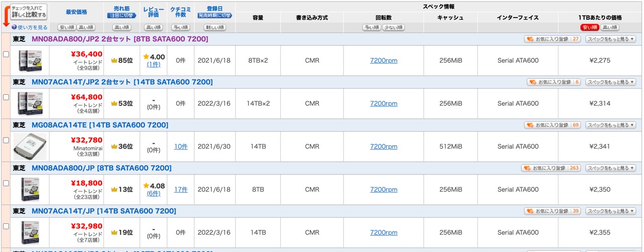This screenshot has height=252, width=644.
Task: Open thumbnail image of MN07ACA14T/JP2 set
Action: [x=30, y=103]
